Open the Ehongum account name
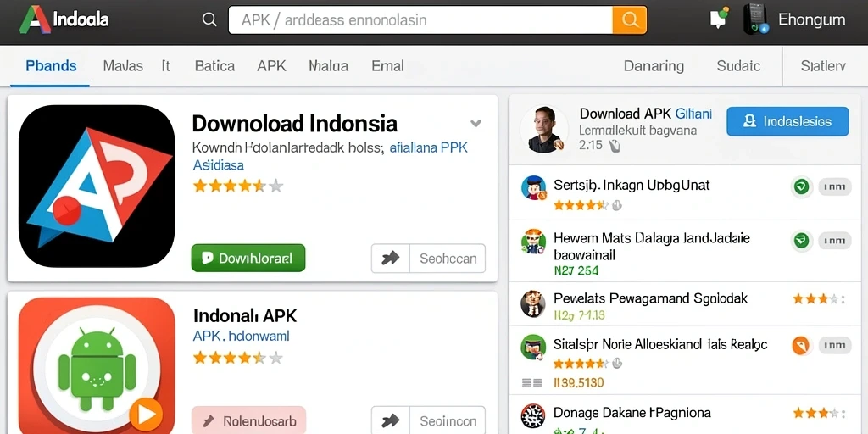The width and height of the screenshot is (868, 434). coord(811,20)
